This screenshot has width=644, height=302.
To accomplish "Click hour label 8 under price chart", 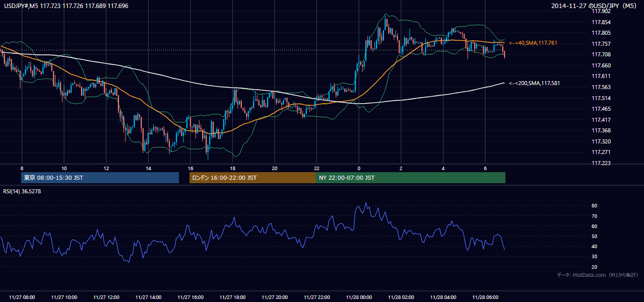I will point(22,168).
